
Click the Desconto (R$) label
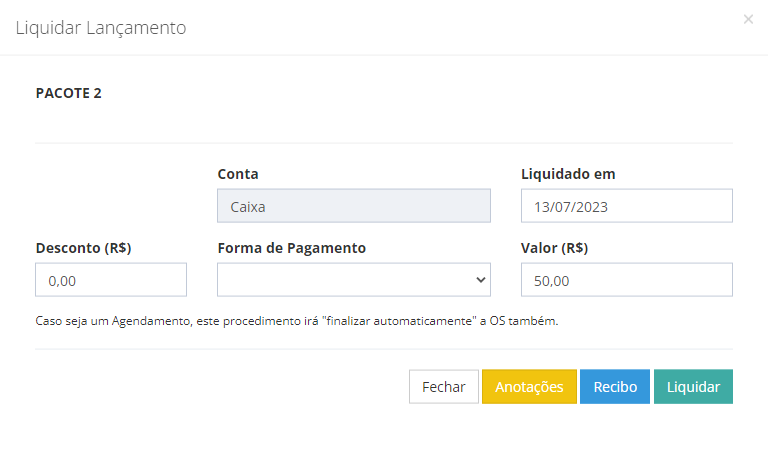coord(83,248)
